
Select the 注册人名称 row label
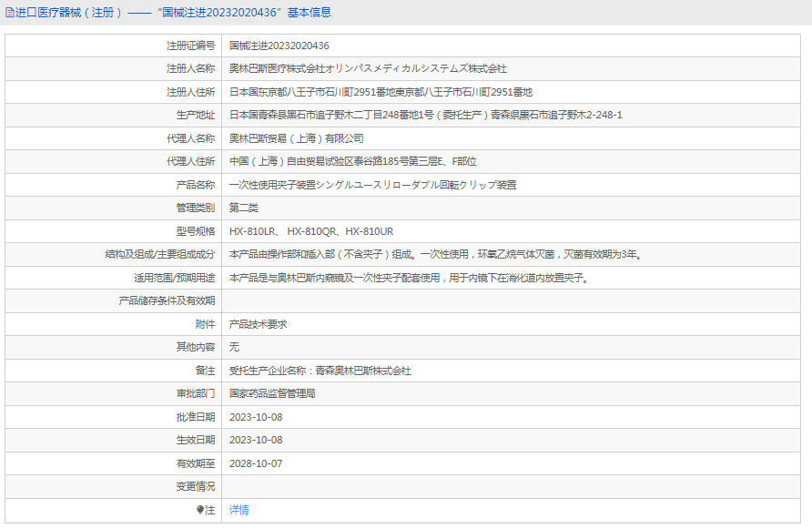point(190,68)
